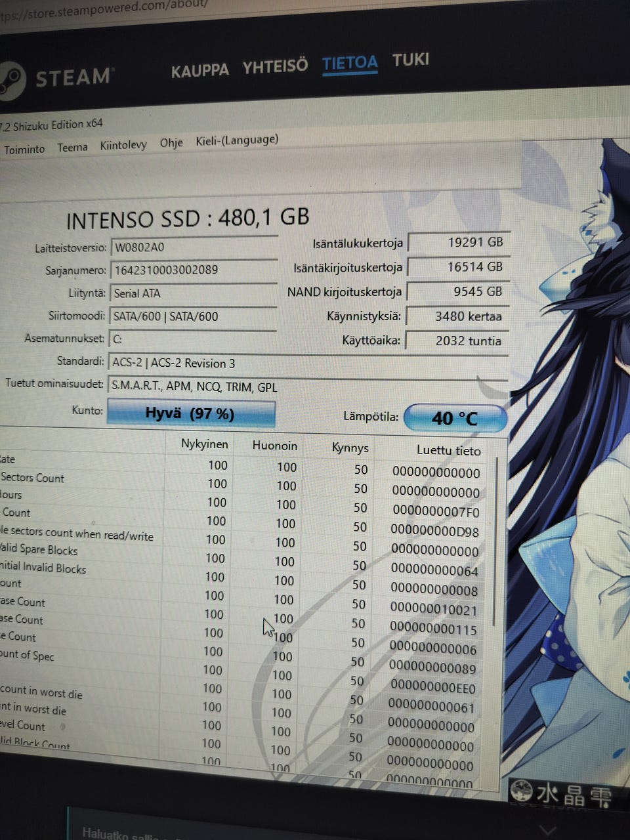
Task: Click the Steam logo icon
Action: coord(11,80)
